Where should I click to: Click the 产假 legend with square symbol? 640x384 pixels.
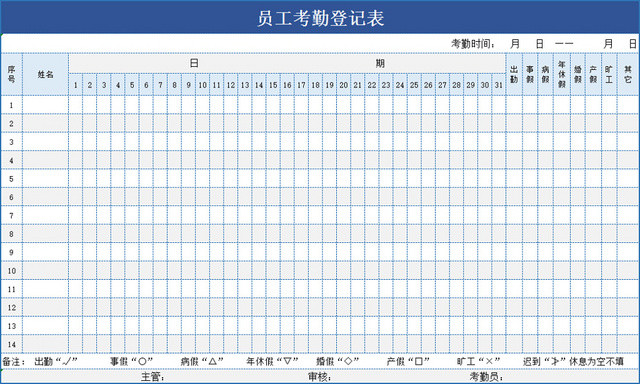(408, 362)
